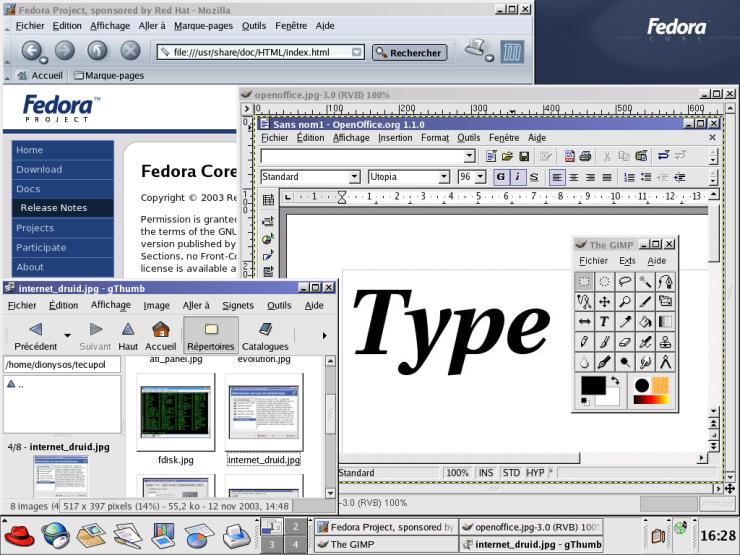Select the Paintbrush tool in GIMP toolbox
This screenshot has width=740, height=555.
[x=605, y=342]
